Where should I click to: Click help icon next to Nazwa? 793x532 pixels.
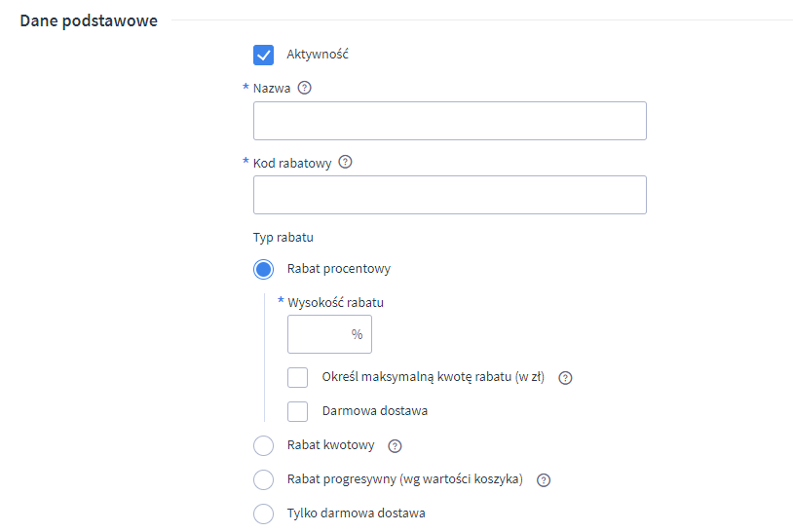point(304,88)
